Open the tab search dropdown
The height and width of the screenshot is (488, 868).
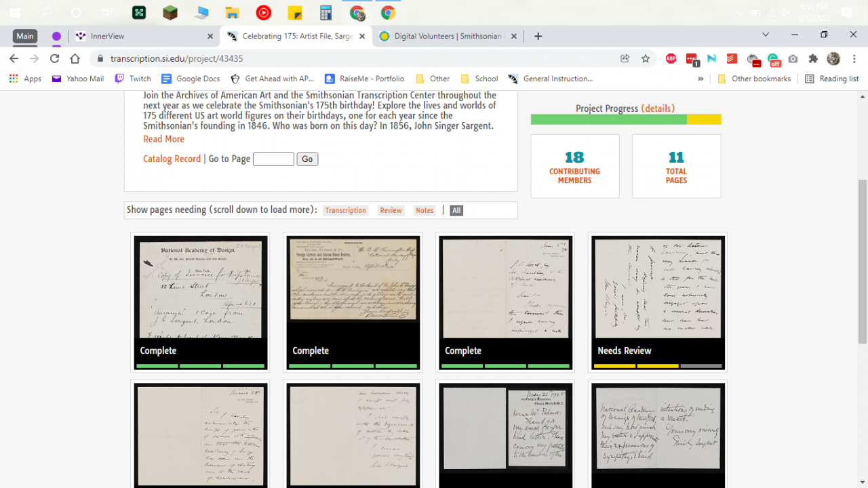[x=766, y=35]
